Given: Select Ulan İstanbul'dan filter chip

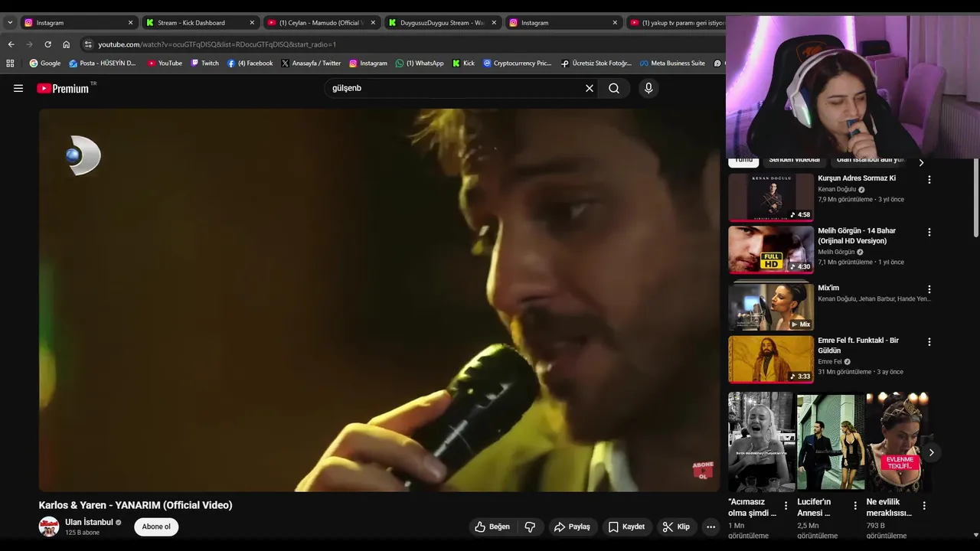Looking at the screenshot, I should pyautogui.click(x=871, y=160).
